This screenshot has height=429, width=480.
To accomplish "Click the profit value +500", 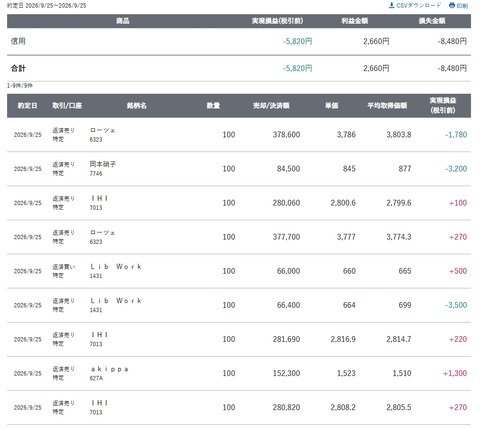I will (x=458, y=271).
